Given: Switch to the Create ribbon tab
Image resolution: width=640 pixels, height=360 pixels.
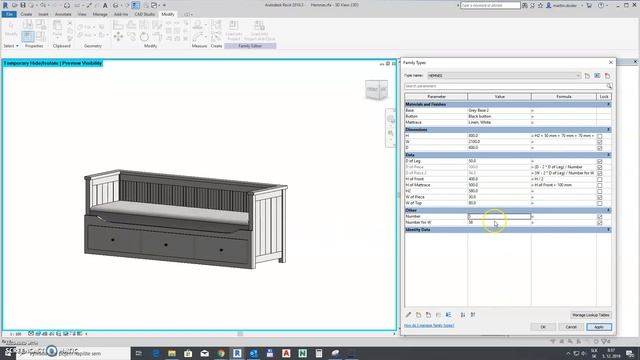Looking at the screenshot, I should tap(26, 14).
